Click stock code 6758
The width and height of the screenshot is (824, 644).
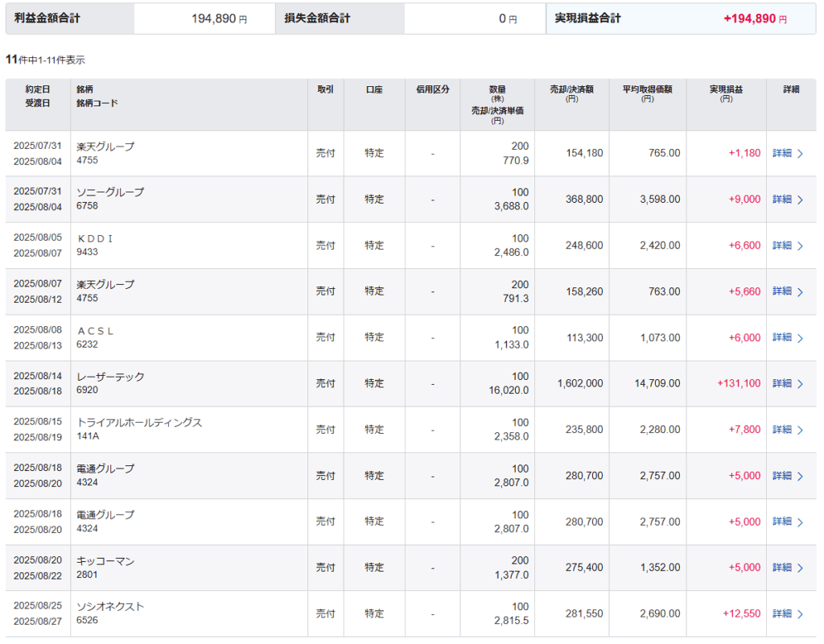[87, 206]
